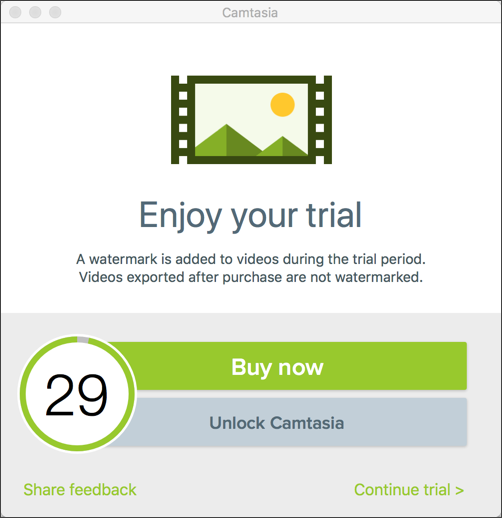Minimize the Camtasia trial window

35,12
